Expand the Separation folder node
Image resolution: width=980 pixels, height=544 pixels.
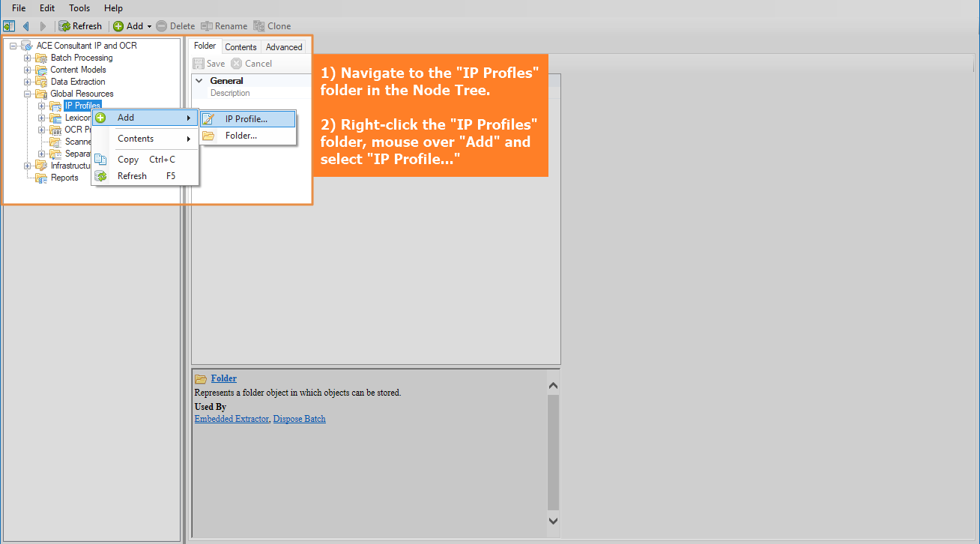point(42,154)
